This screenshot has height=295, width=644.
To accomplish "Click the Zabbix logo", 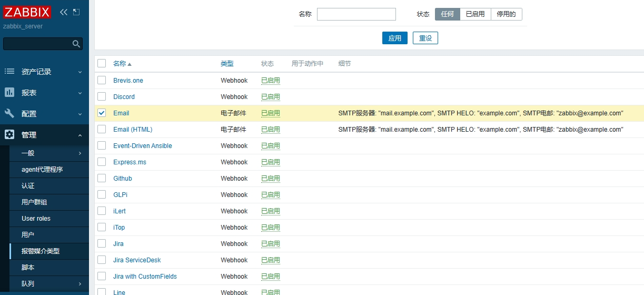I will [x=27, y=12].
